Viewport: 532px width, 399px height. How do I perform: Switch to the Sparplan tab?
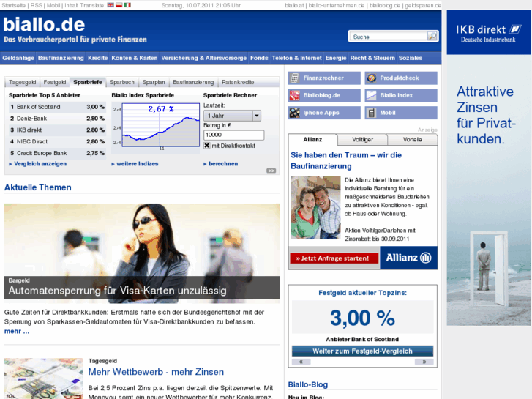pos(154,82)
